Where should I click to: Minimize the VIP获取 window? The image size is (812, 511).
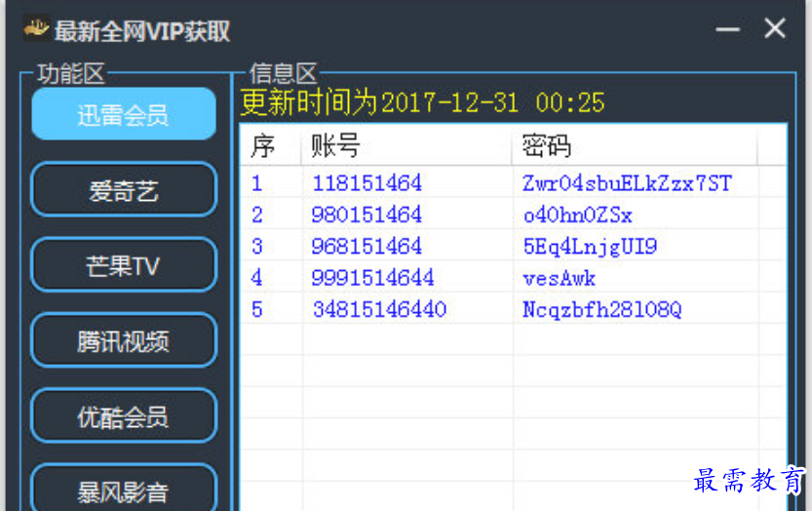coord(727,29)
